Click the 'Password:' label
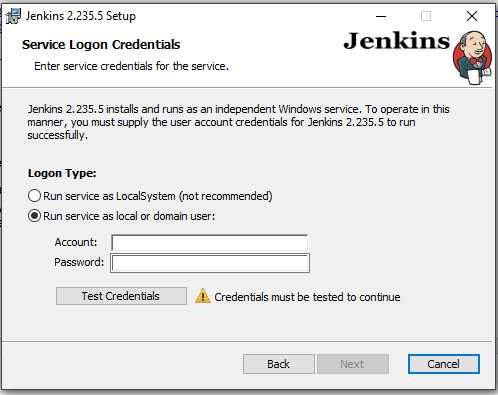 (79, 262)
